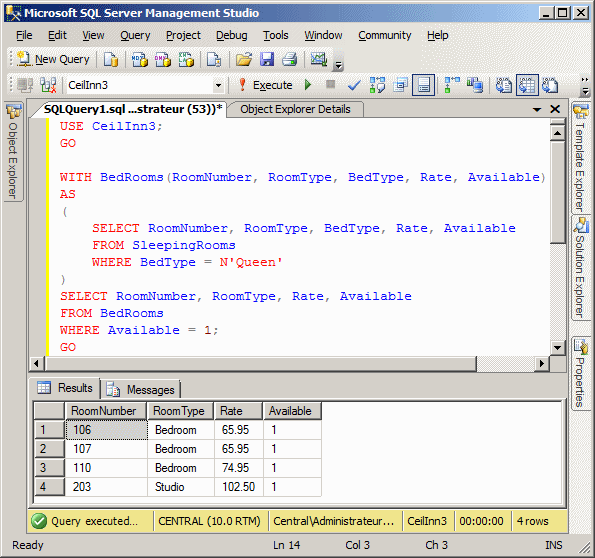Open the View menu
595x558 pixels.
pos(93,35)
